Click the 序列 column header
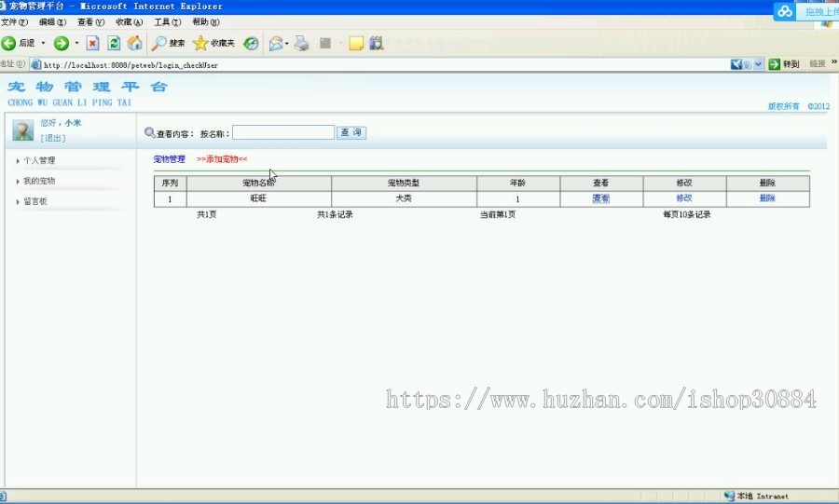Viewport: 839px width, 504px height. click(170, 183)
